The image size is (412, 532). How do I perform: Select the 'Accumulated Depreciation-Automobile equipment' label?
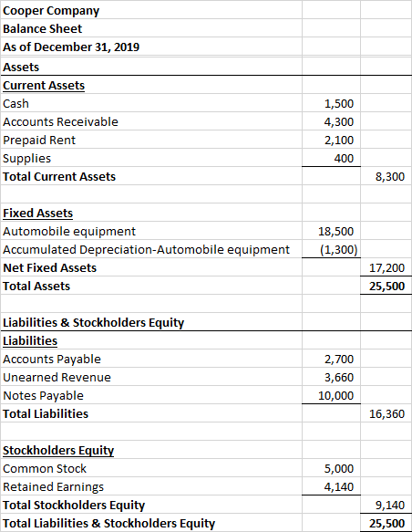pyautogui.click(x=147, y=250)
